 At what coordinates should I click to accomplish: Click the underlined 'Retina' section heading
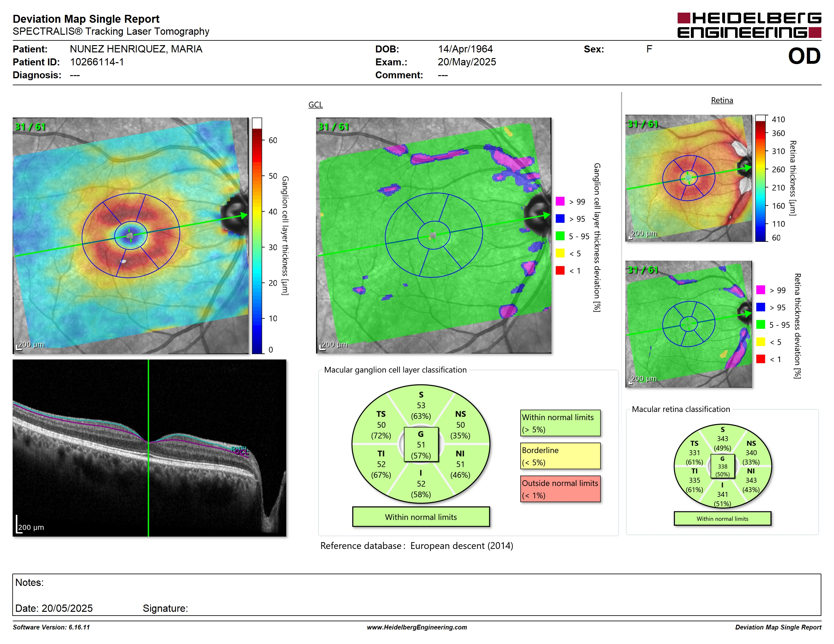coord(722,100)
